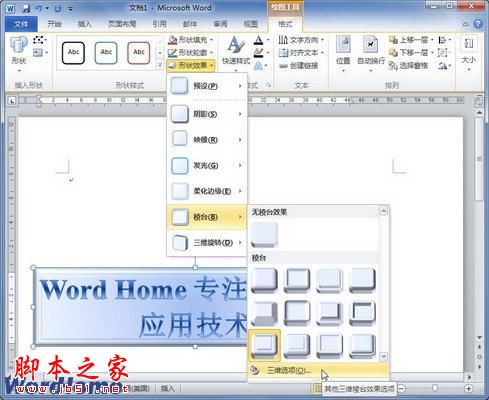
Task: Open the quick access toolbar customize arrow
Action: click(71, 9)
